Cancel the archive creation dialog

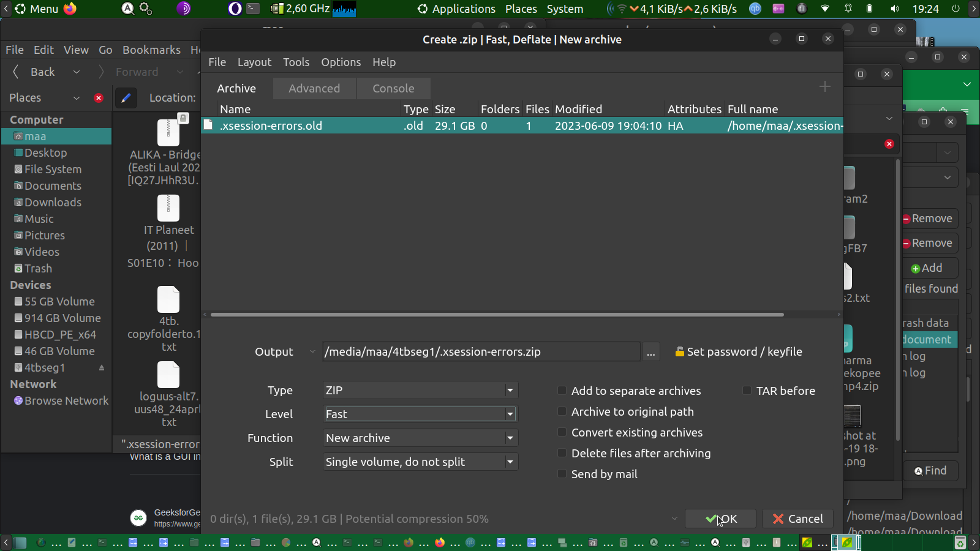click(x=797, y=519)
